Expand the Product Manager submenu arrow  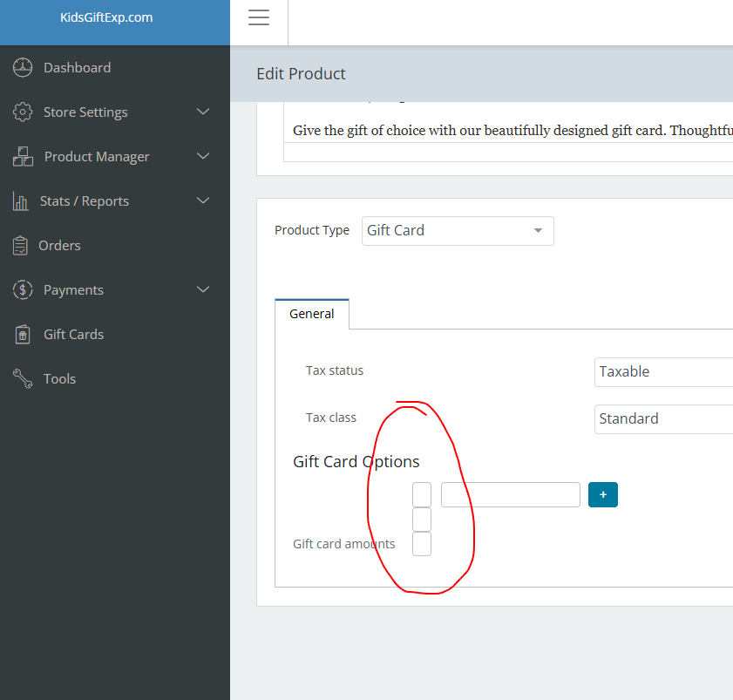203,157
